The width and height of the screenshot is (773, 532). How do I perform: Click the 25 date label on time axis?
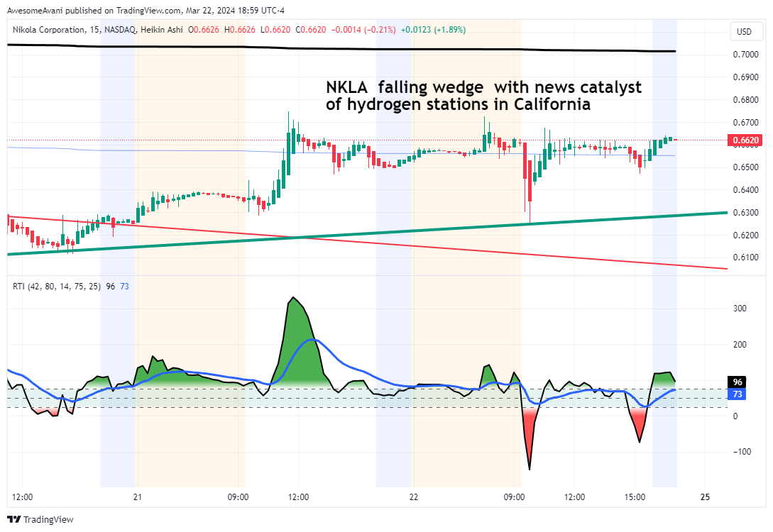pos(706,497)
